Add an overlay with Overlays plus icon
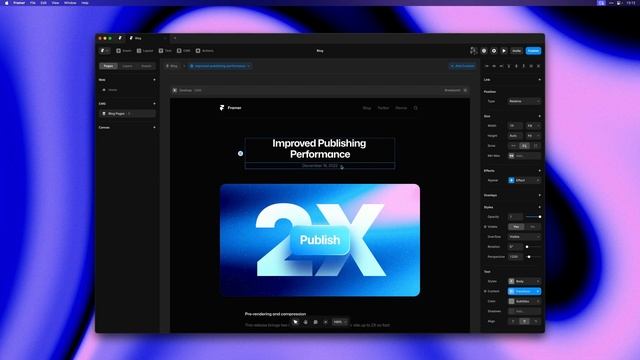 pos(540,195)
